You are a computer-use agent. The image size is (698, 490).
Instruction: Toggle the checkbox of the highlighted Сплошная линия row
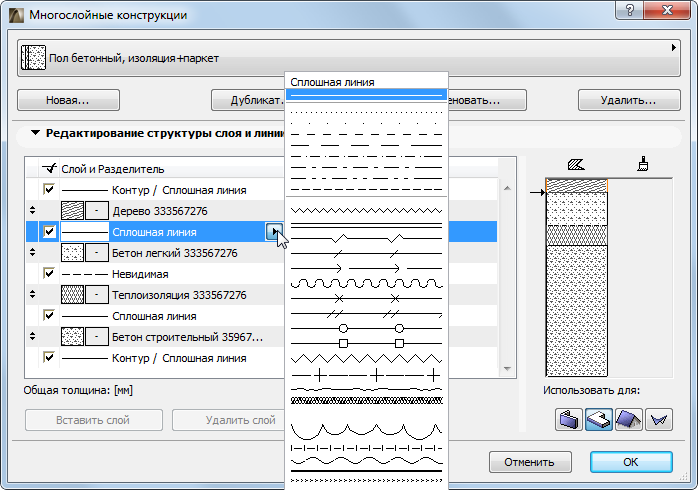click(49, 231)
